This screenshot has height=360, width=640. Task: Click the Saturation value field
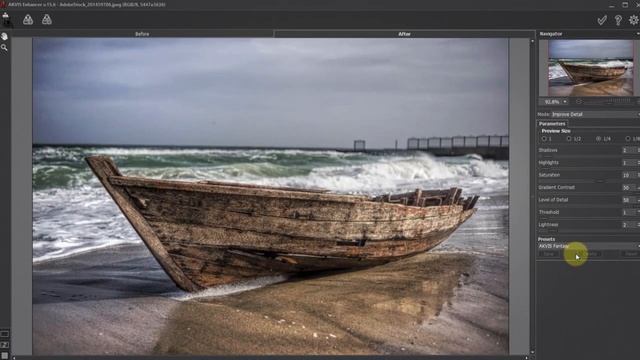point(628,175)
